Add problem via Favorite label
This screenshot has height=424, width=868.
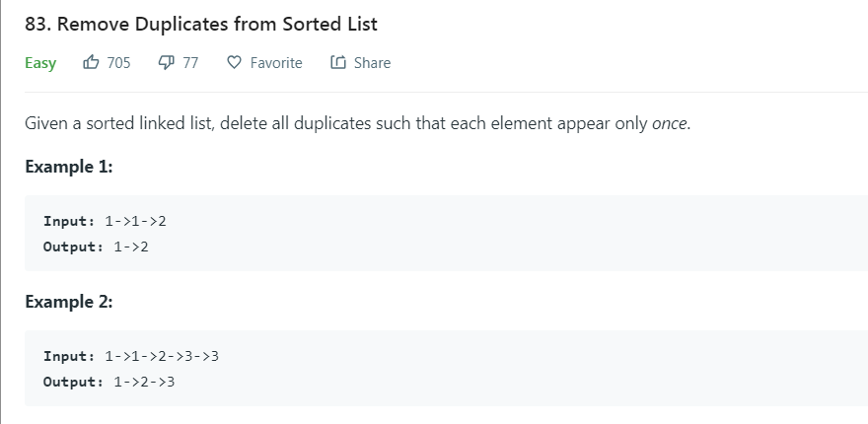point(276,62)
